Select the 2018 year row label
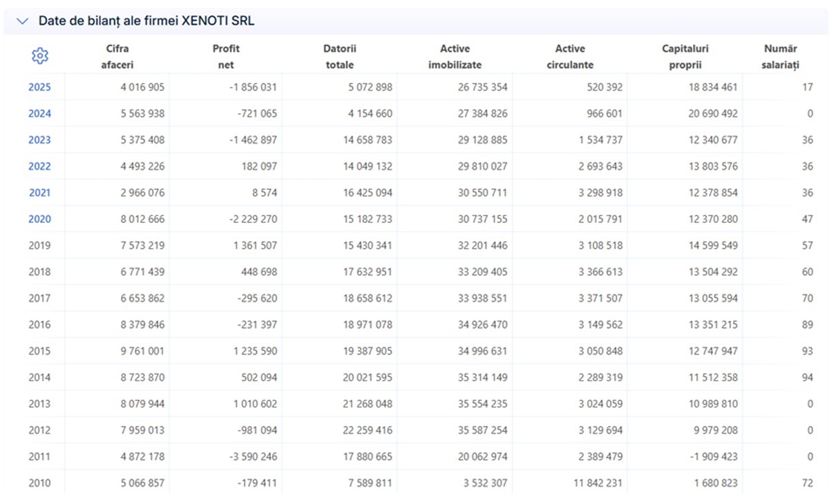829x504 pixels. pyautogui.click(x=39, y=272)
